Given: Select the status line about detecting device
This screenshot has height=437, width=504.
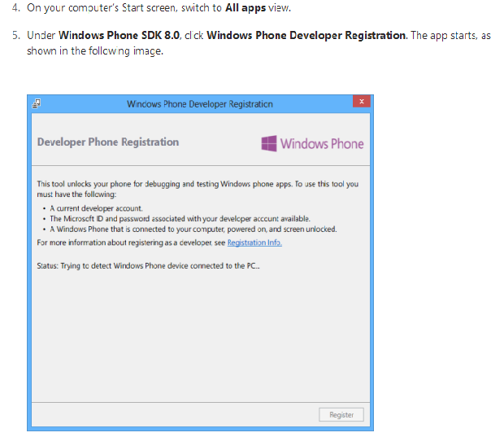Looking at the screenshot, I should pyautogui.click(x=148, y=266).
